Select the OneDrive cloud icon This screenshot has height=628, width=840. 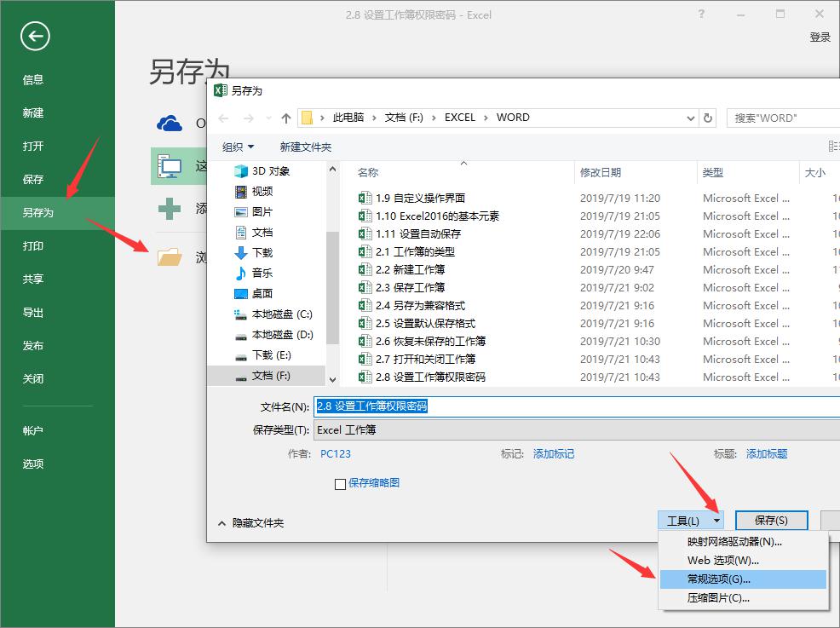coord(170,124)
